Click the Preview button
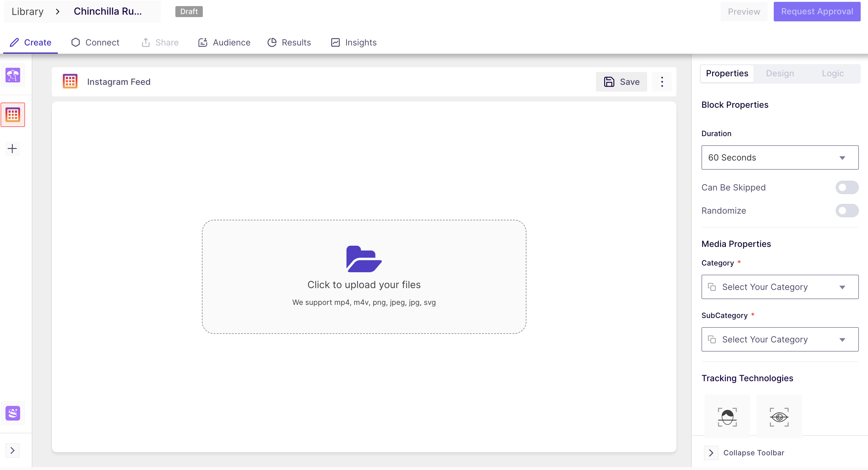The width and height of the screenshot is (868, 470). point(744,12)
